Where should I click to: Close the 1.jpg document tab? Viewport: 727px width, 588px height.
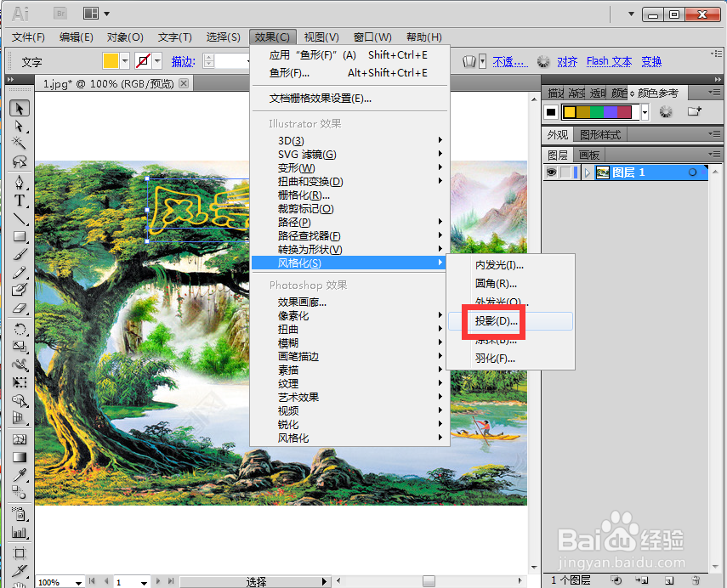184,83
